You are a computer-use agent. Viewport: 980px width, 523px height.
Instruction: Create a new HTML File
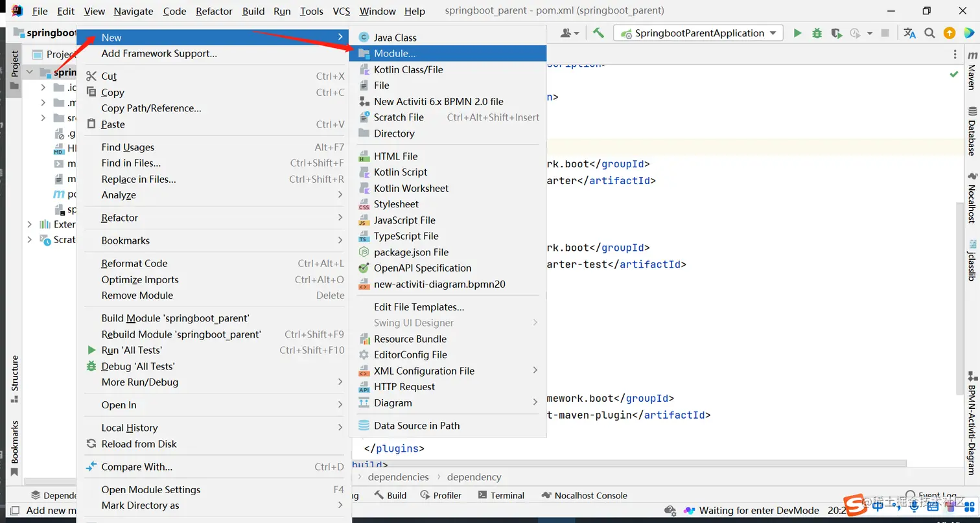(448, 156)
